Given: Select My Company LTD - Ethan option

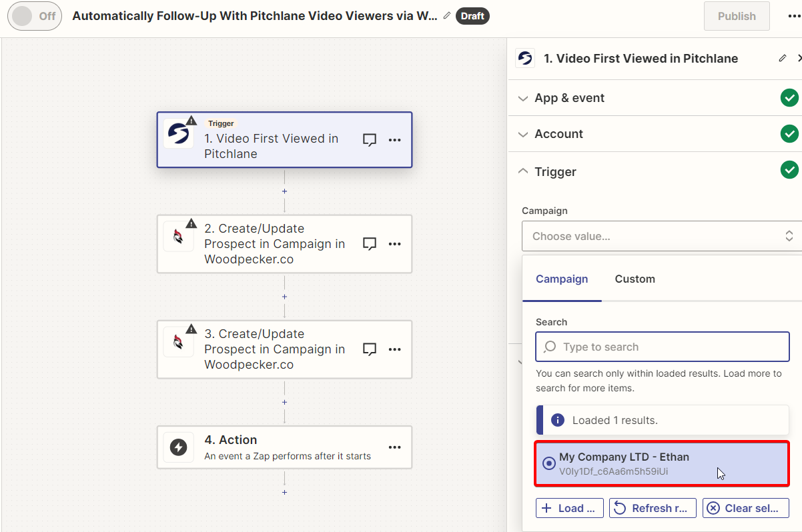Looking at the screenshot, I should 663,463.
